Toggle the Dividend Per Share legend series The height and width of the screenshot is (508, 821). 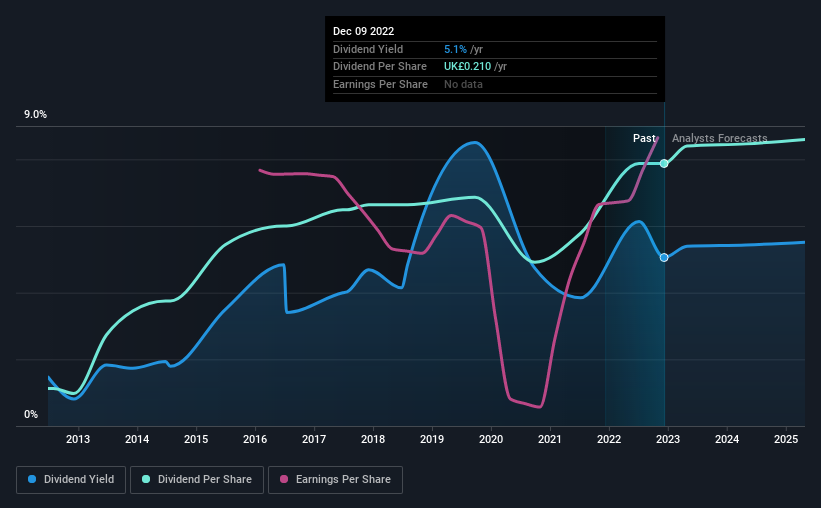click(x=197, y=480)
